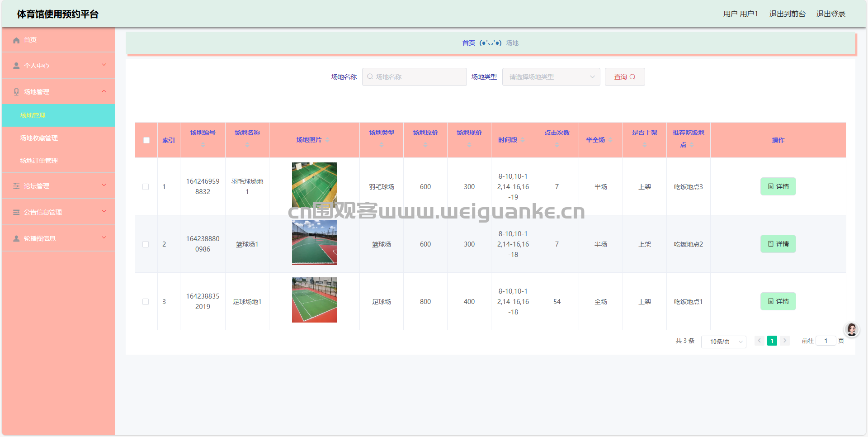Open the football field photo thumbnail
This screenshot has height=437, width=868.
315,300
